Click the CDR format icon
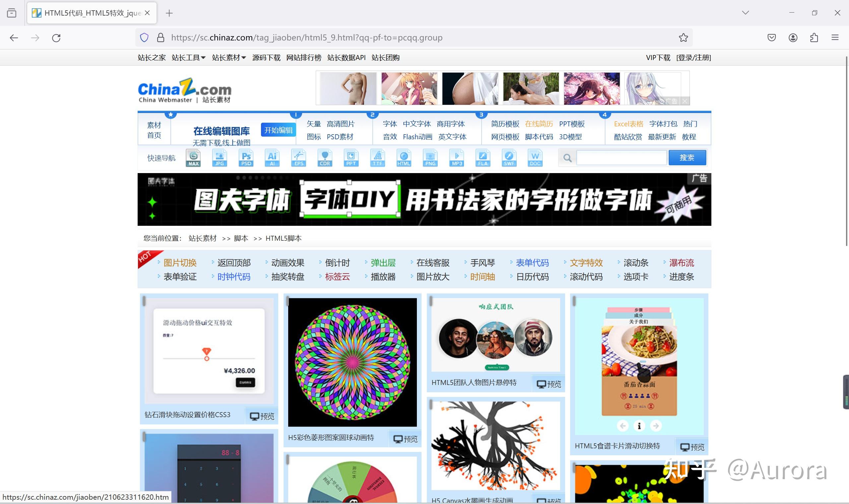Screen dimensions: 849x504 tap(325, 157)
